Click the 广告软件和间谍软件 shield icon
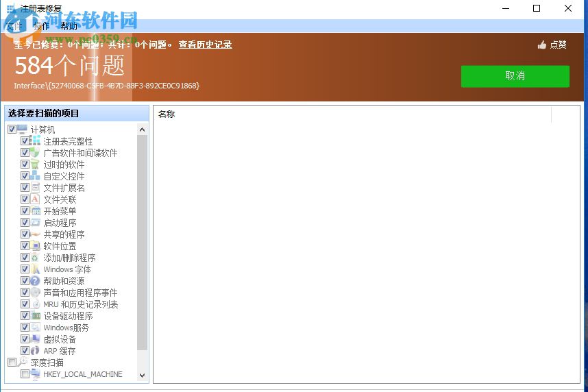 click(x=35, y=153)
